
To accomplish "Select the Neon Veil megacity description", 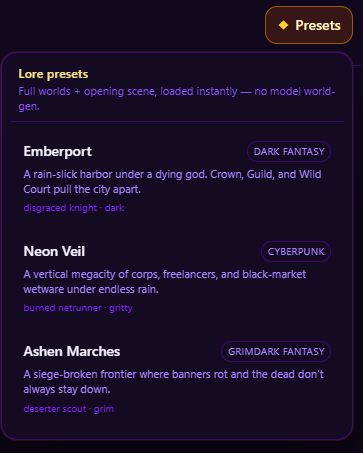I will pos(165,282).
